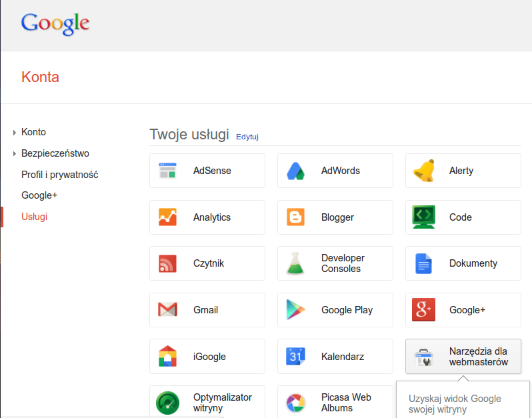The image size is (532, 418).
Task: Open the AdWords service label
Action: (x=341, y=171)
